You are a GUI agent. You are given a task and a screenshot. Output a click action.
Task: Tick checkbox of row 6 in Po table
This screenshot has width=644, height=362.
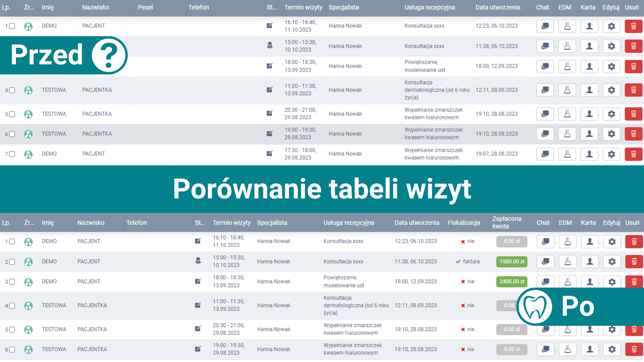12,350
